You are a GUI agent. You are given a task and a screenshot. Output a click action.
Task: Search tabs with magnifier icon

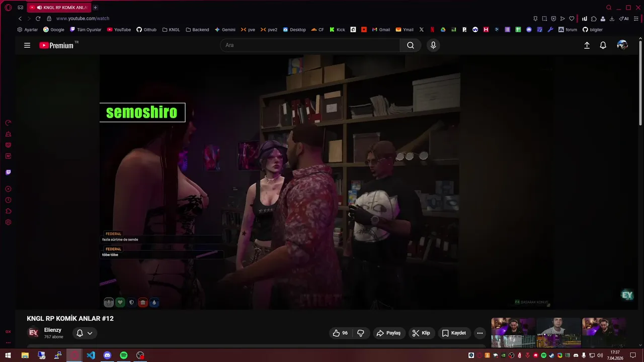609,8
